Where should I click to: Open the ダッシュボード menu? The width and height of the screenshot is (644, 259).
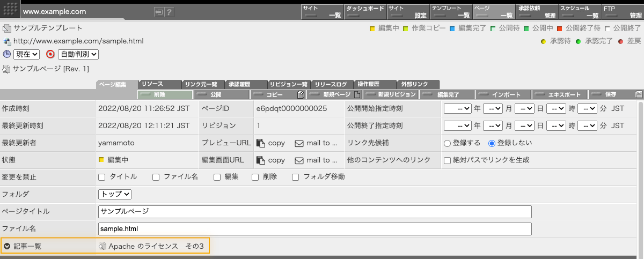365,12
